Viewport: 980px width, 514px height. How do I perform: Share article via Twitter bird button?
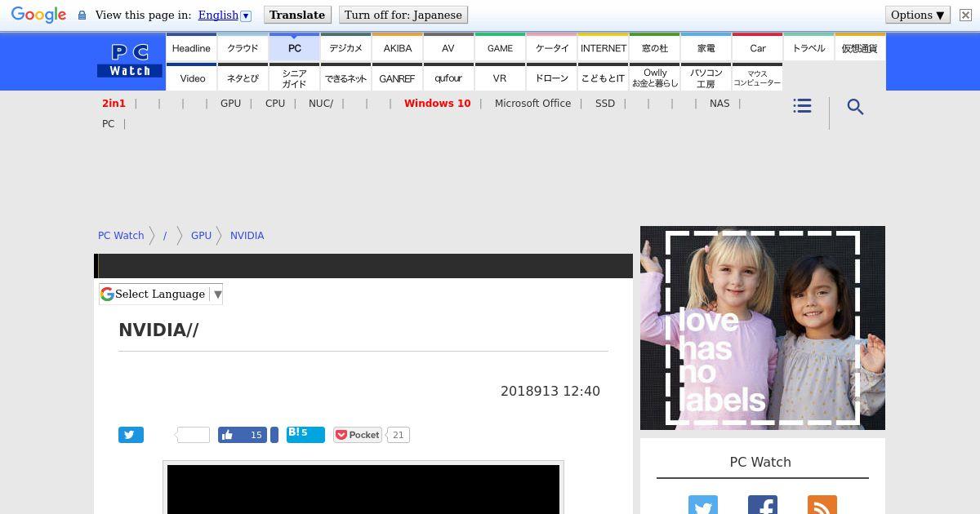coord(131,435)
